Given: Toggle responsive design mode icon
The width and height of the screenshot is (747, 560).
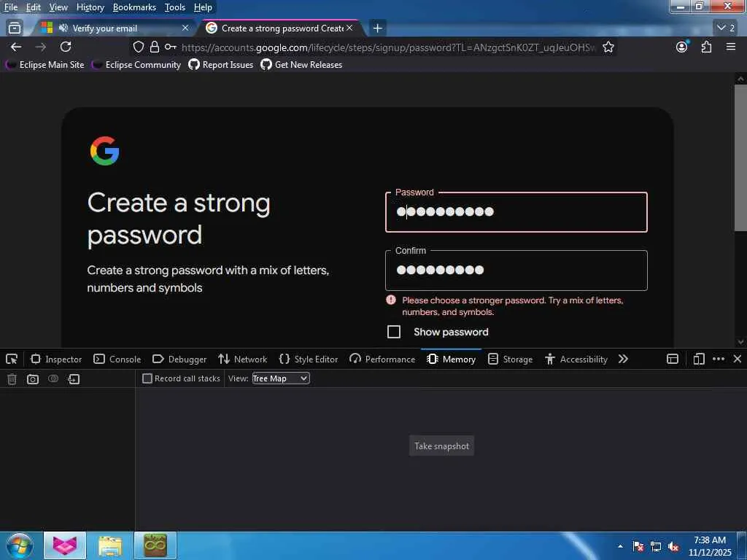Looking at the screenshot, I should 699,359.
